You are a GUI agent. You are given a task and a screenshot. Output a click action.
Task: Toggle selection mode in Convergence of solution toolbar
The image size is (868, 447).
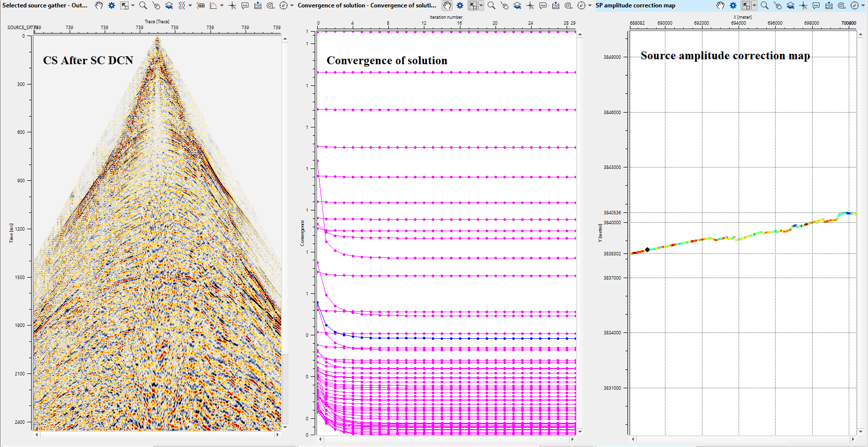tap(473, 5)
